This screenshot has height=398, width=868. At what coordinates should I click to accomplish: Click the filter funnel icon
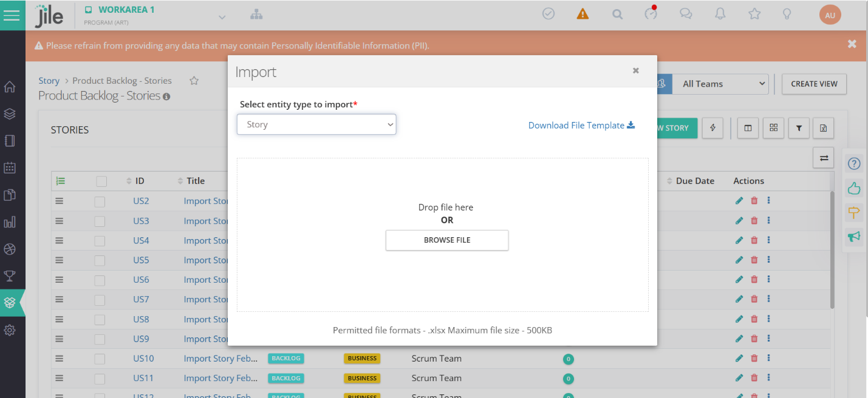(x=799, y=128)
